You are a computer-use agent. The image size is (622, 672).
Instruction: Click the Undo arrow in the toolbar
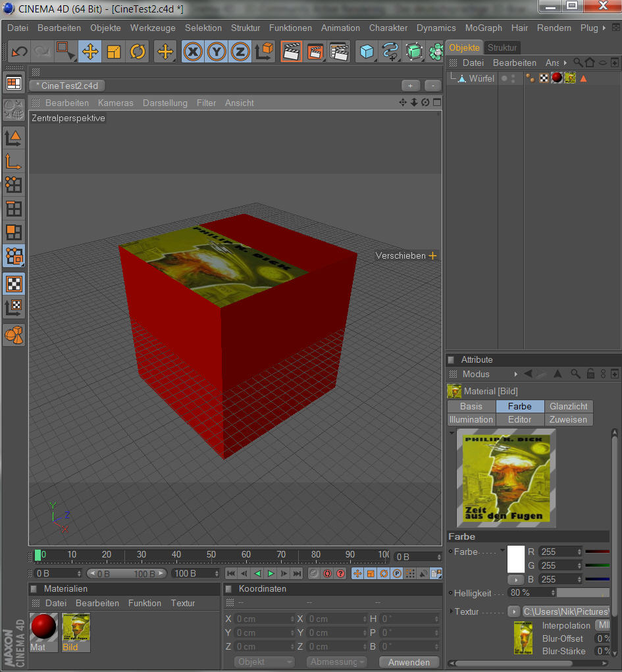19,52
